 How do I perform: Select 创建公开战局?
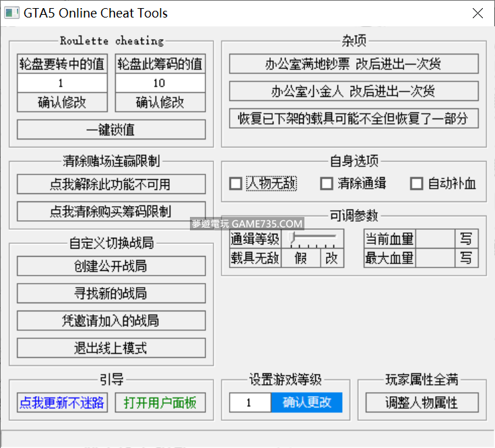coord(111,266)
